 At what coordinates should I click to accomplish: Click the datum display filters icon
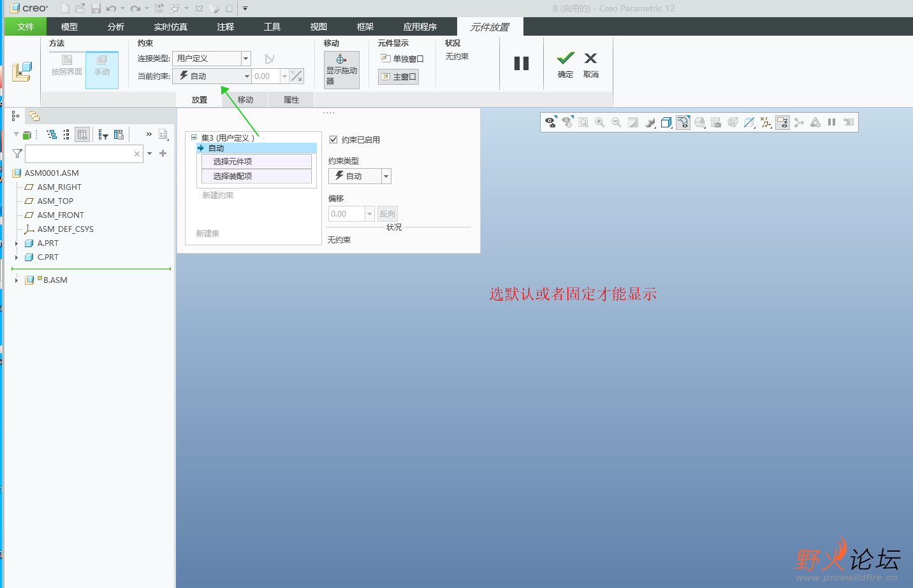click(765, 122)
